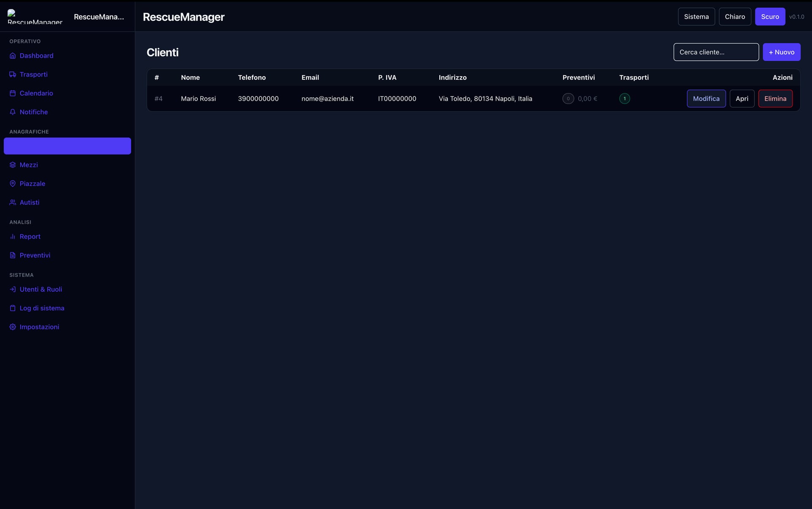The width and height of the screenshot is (812, 509).
Task: Click the Piazzale map pin icon
Action: pyautogui.click(x=13, y=183)
